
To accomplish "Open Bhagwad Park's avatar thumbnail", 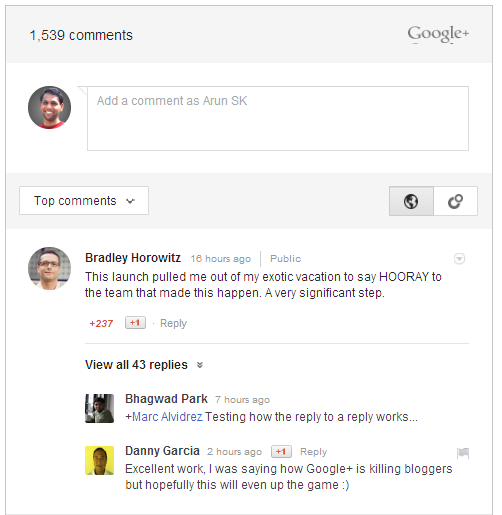I will [99, 408].
